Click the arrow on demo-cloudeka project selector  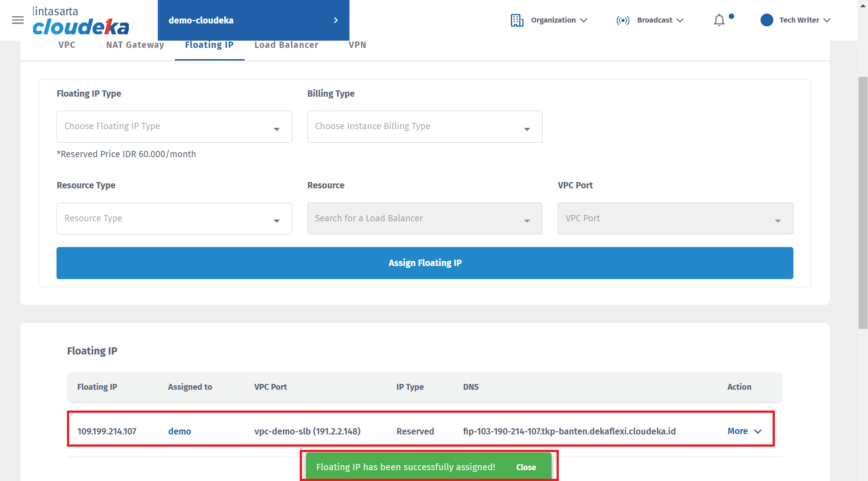[x=335, y=20]
